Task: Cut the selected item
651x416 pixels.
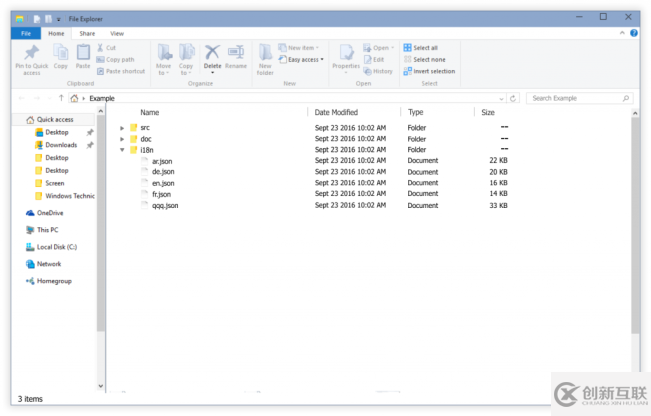Action: [x=107, y=48]
